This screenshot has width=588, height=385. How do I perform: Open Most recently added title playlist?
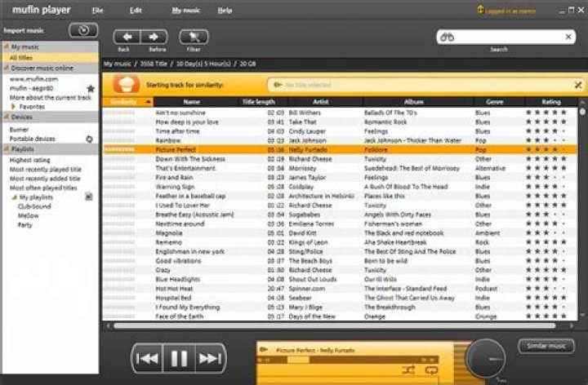coord(45,179)
